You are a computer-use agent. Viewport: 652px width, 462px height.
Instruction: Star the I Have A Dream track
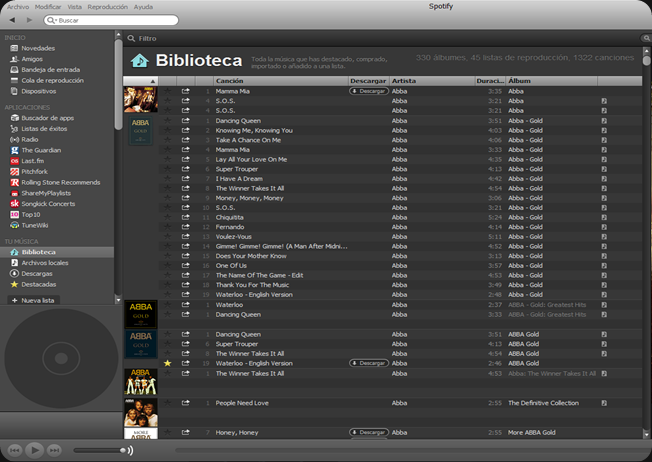coord(167,178)
